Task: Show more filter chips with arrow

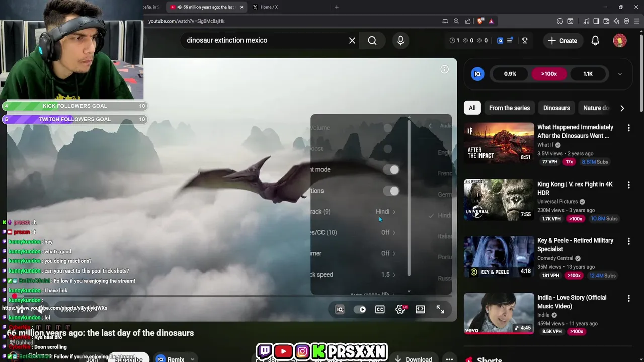Action: [622, 108]
